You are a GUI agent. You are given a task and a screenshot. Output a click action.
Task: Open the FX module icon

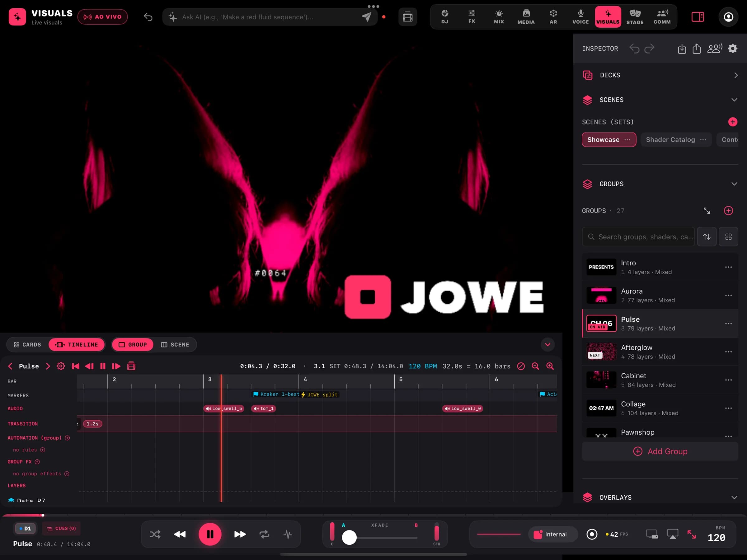point(472,16)
